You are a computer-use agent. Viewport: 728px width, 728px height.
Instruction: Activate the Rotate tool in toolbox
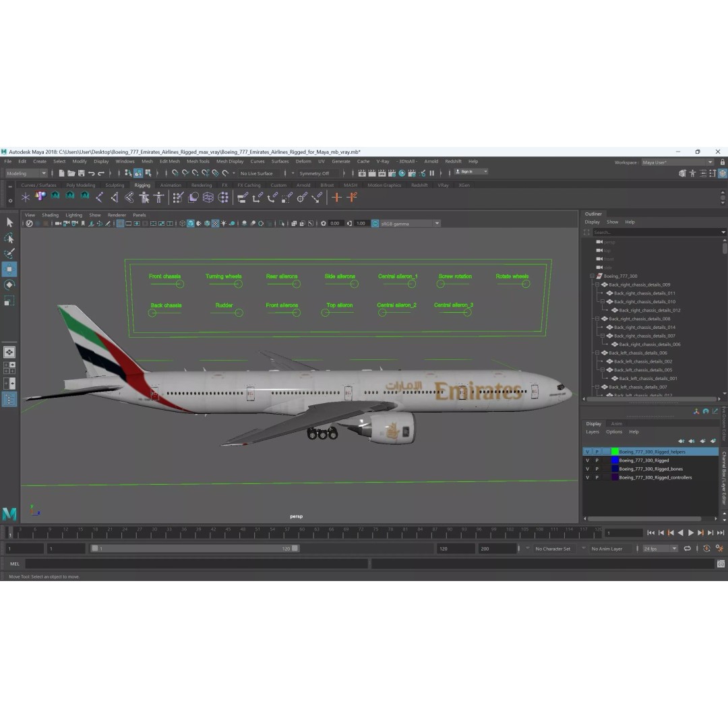[9, 285]
